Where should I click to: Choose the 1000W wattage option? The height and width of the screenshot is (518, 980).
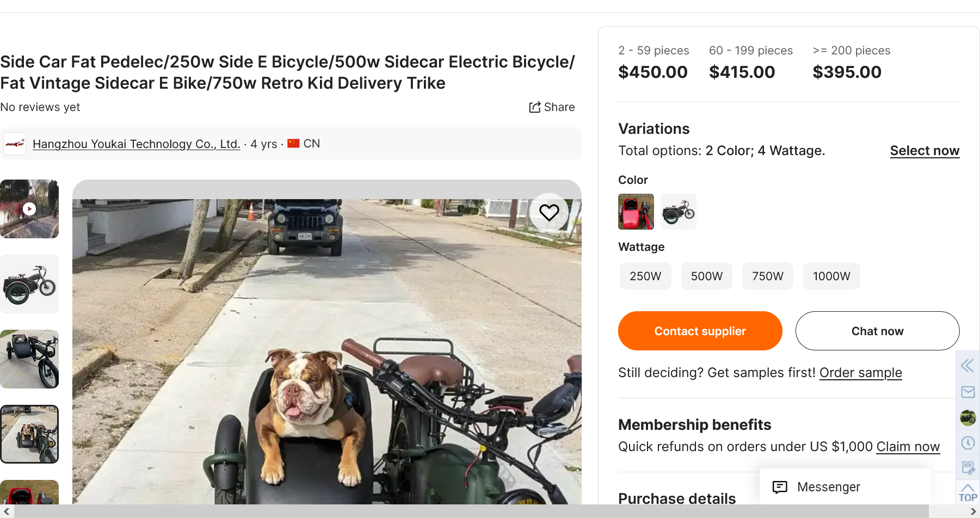831,276
